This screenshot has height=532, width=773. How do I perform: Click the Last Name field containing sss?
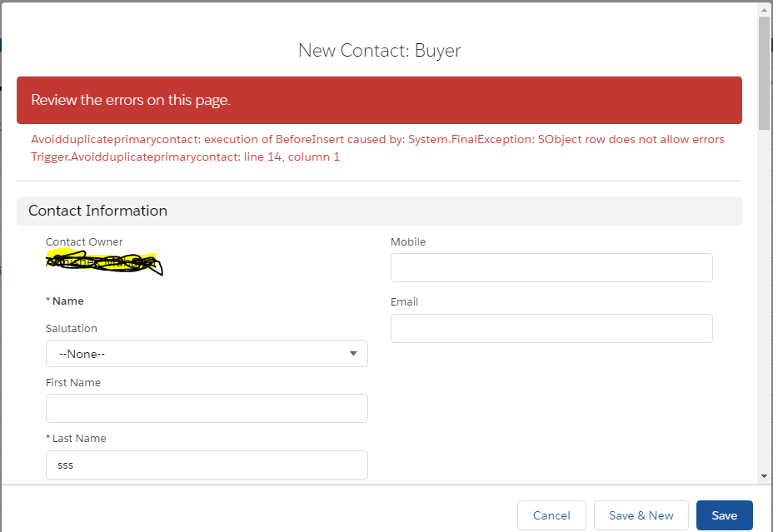point(207,465)
